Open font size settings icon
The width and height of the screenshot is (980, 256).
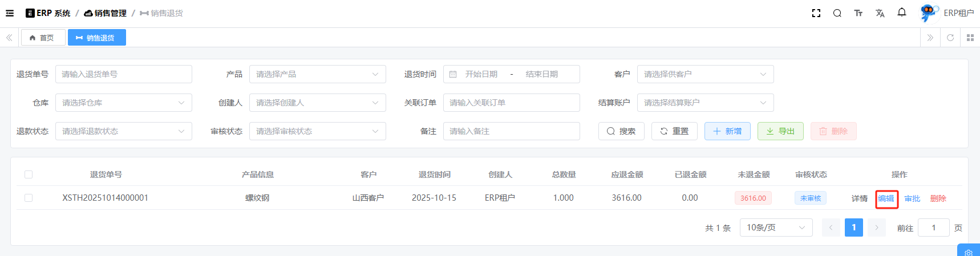tap(858, 13)
